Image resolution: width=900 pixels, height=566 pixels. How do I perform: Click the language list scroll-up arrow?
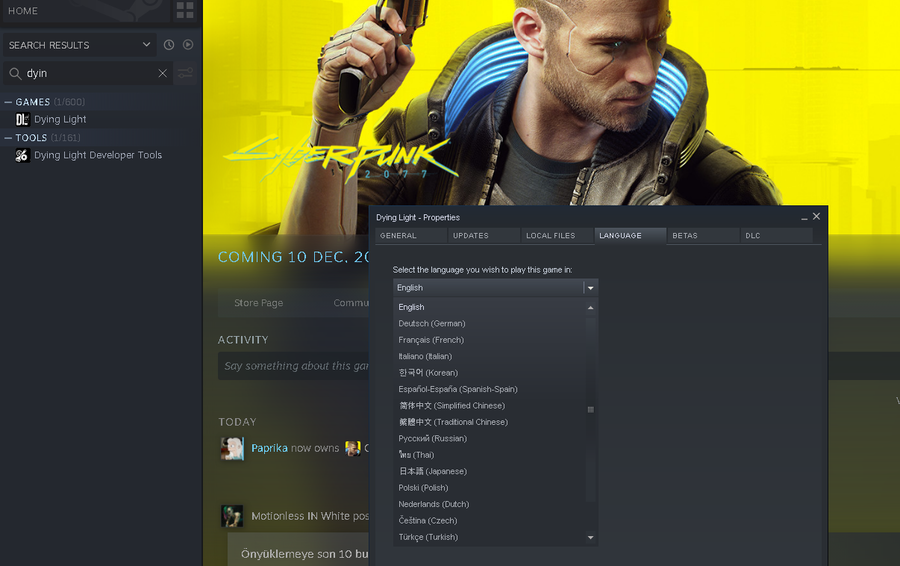[x=590, y=308]
